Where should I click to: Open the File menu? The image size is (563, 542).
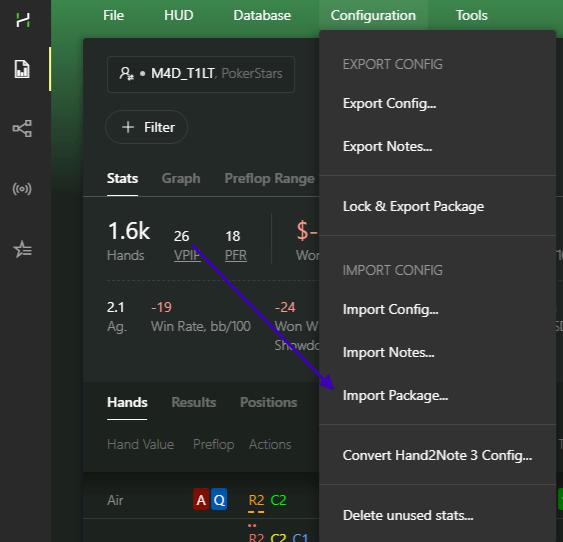[113, 15]
